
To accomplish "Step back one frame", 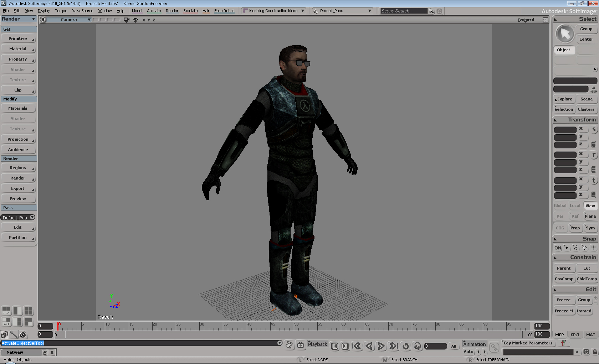I will click(x=335, y=346).
